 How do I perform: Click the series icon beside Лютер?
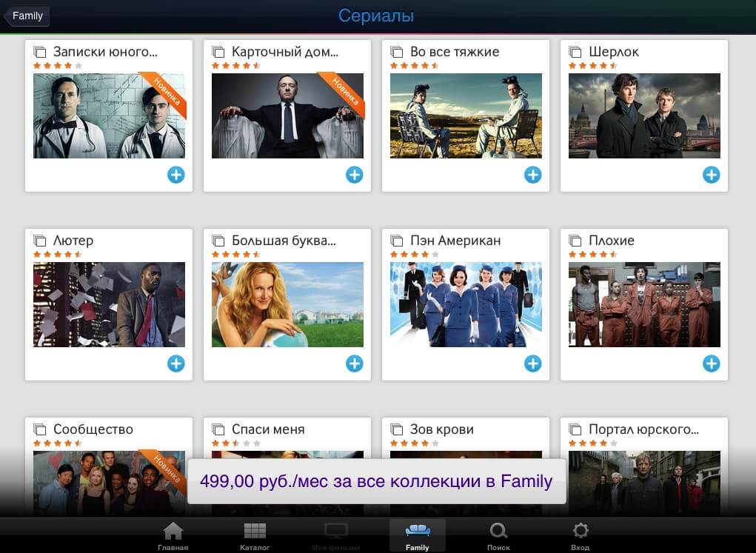point(39,240)
